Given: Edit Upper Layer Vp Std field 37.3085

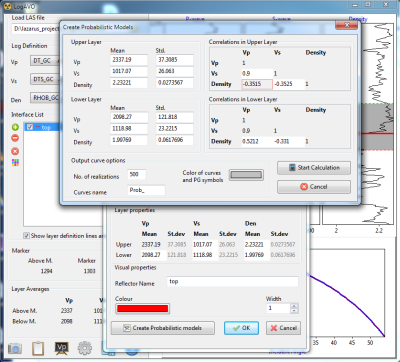Looking at the screenshot, I should pos(175,60).
